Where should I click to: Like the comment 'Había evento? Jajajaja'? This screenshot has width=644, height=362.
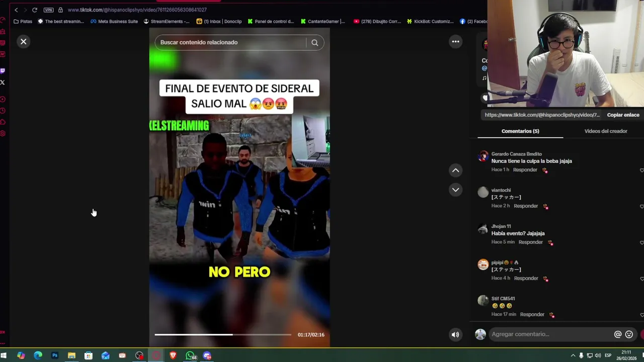coord(641,242)
